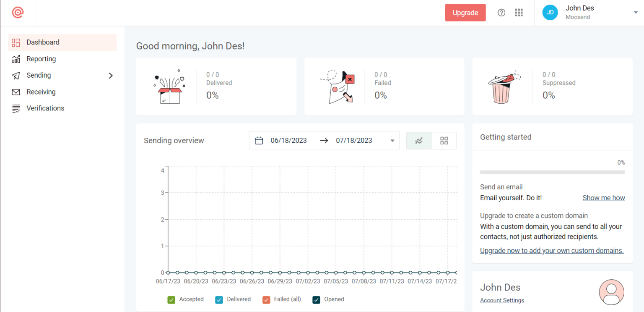Expand the Sending sidebar section

coord(111,75)
